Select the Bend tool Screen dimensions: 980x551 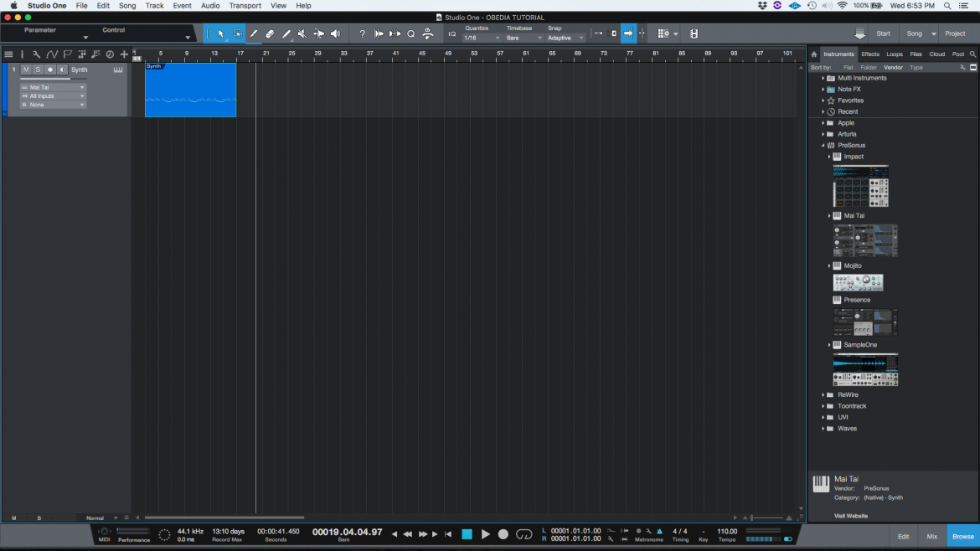(319, 33)
